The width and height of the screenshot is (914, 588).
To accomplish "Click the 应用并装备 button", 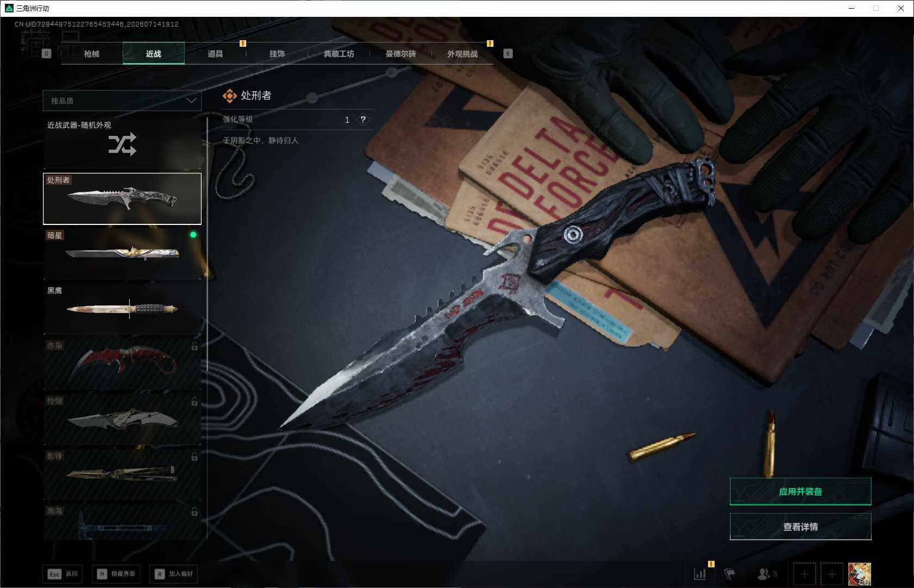I will click(800, 491).
